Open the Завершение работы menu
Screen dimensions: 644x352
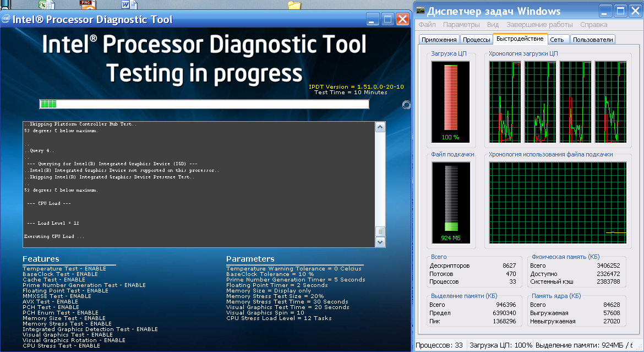(x=539, y=25)
